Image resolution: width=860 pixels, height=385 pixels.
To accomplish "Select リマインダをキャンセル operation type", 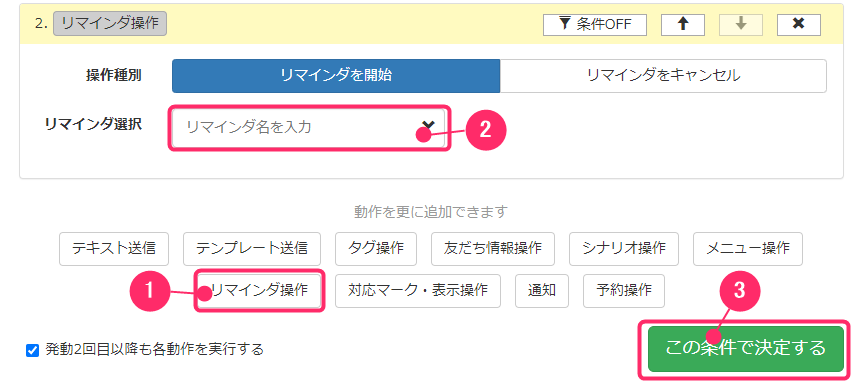I will [x=663, y=76].
